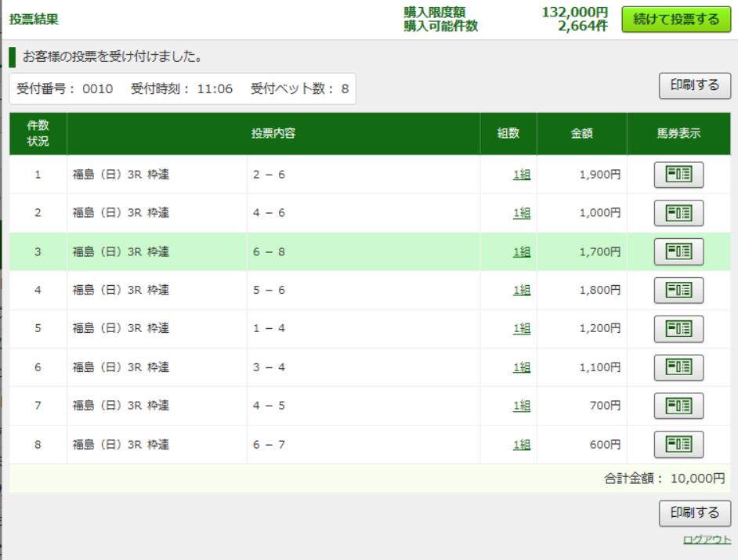View ticket icon for 5-6 bet
Screen dimensions: 738x560
678,290
